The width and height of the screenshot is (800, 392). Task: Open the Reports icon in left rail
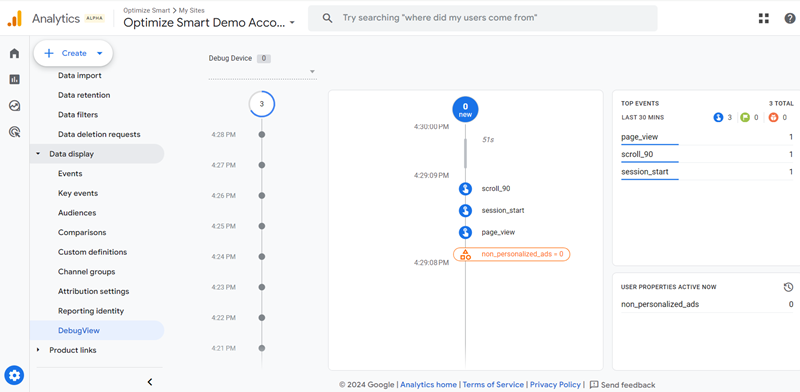pyautogui.click(x=14, y=79)
